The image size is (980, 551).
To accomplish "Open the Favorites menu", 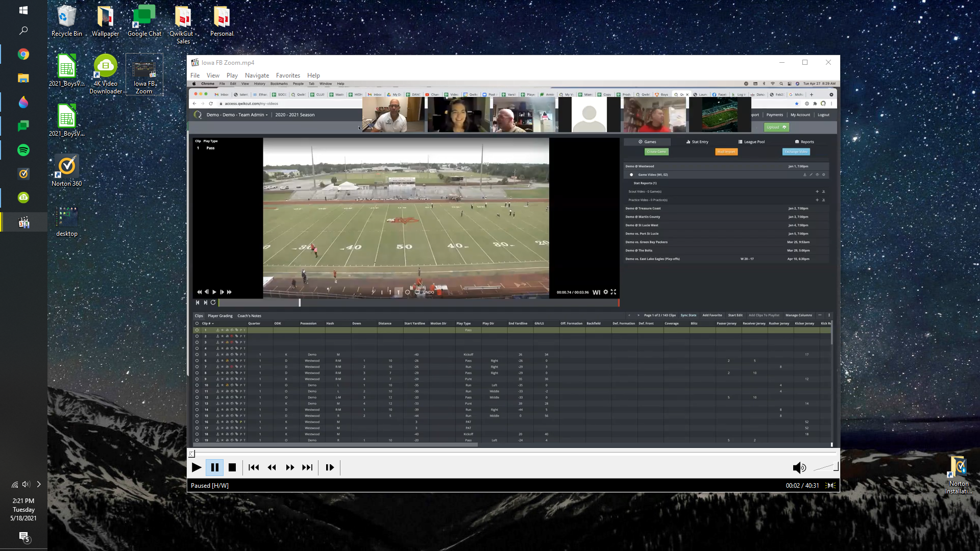I will pos(288,76).
